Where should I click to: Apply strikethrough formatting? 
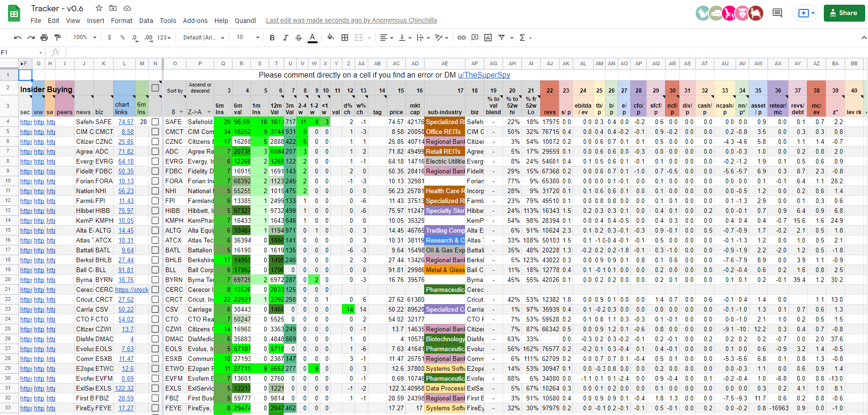(299, 38)
